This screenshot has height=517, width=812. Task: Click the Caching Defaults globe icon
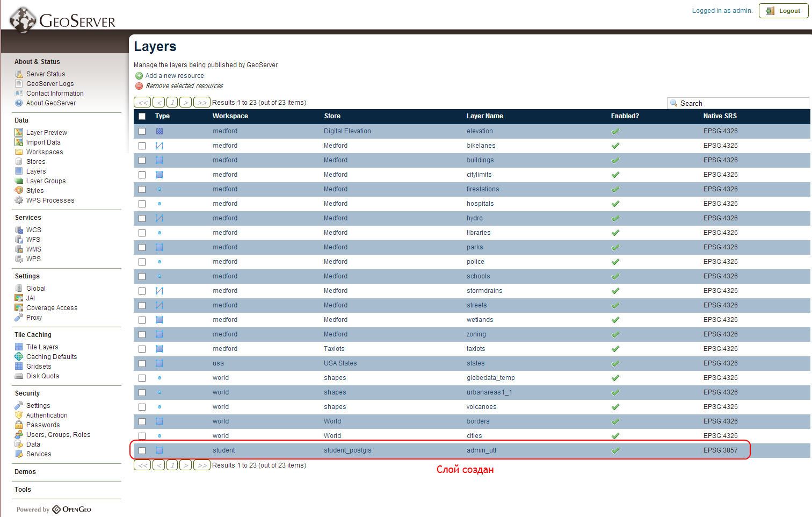coord(19,356)
